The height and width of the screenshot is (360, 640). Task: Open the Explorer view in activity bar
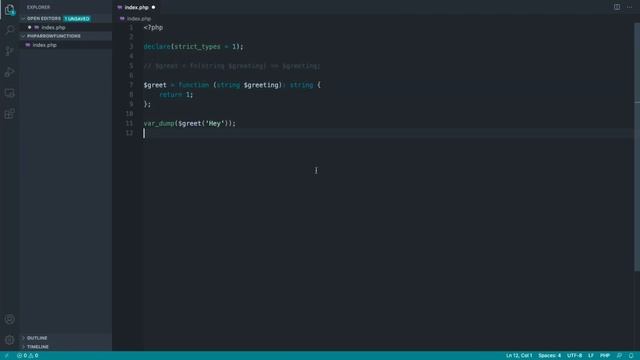(x=9, y=10)
